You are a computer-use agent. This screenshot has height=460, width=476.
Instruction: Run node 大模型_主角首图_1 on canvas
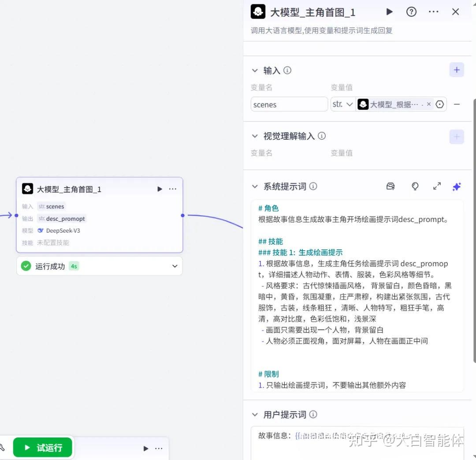(x=160, y=189)
